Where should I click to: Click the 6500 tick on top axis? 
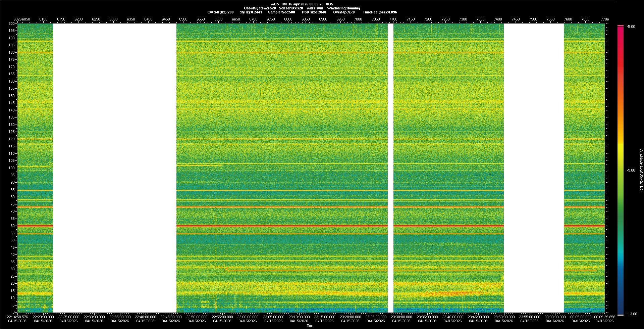(x=183, y=19)
